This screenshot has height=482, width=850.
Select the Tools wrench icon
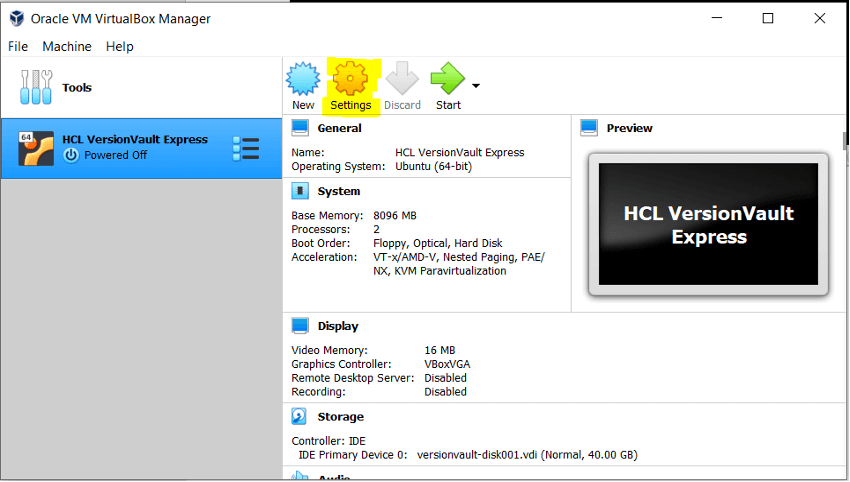pos(36,87)
